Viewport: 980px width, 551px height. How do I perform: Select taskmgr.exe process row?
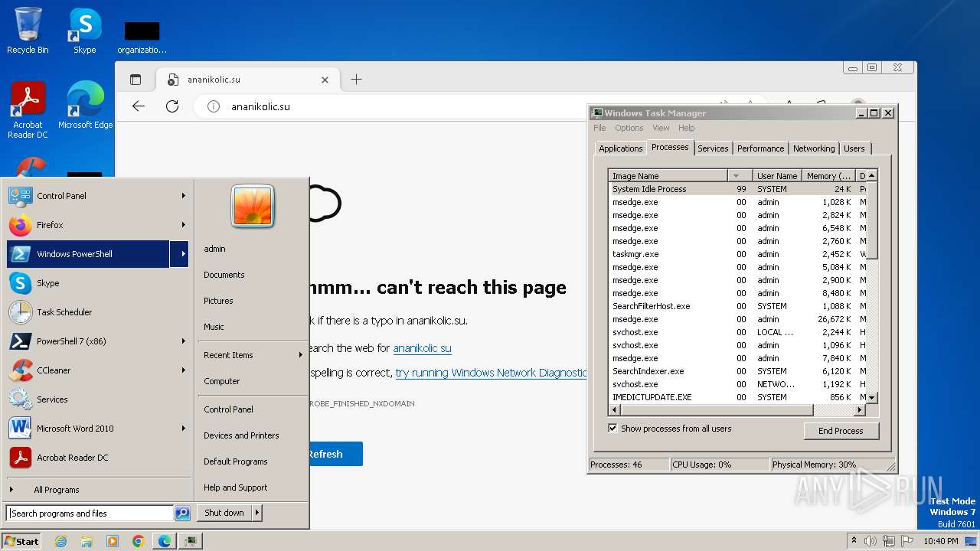pos(737,254)
